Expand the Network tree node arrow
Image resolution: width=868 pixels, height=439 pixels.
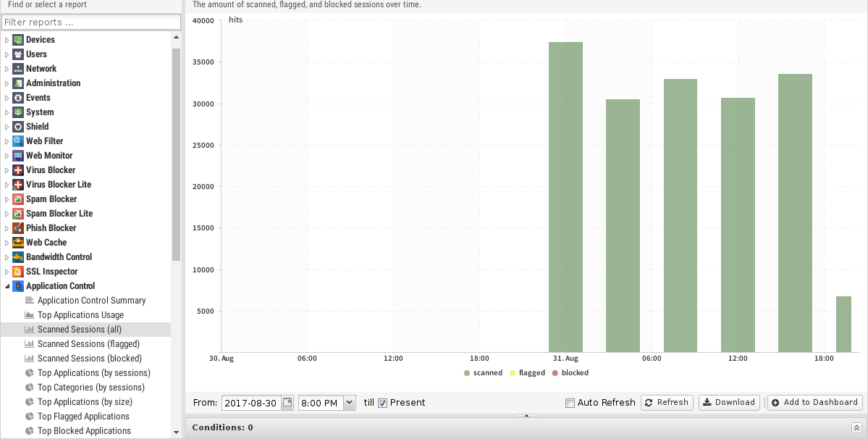coord(7,69)
